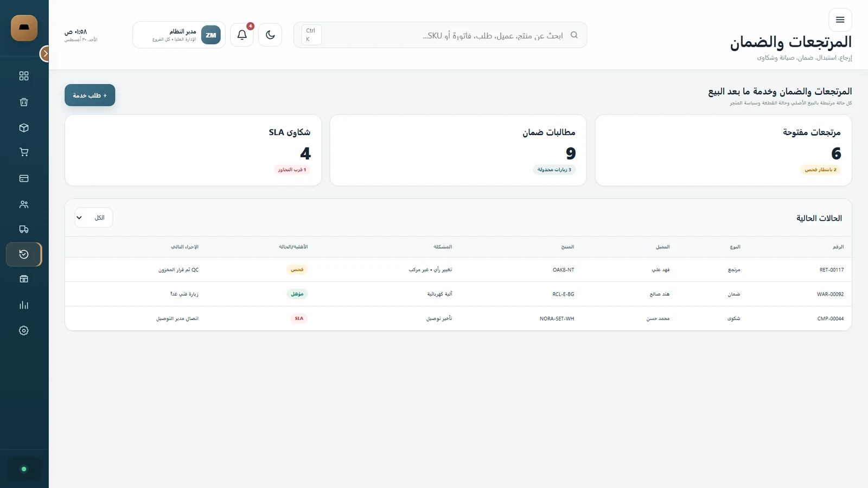Click product code NORA-SET-WH
This screenshot has height=488, width=868.
tap(557, 318)
